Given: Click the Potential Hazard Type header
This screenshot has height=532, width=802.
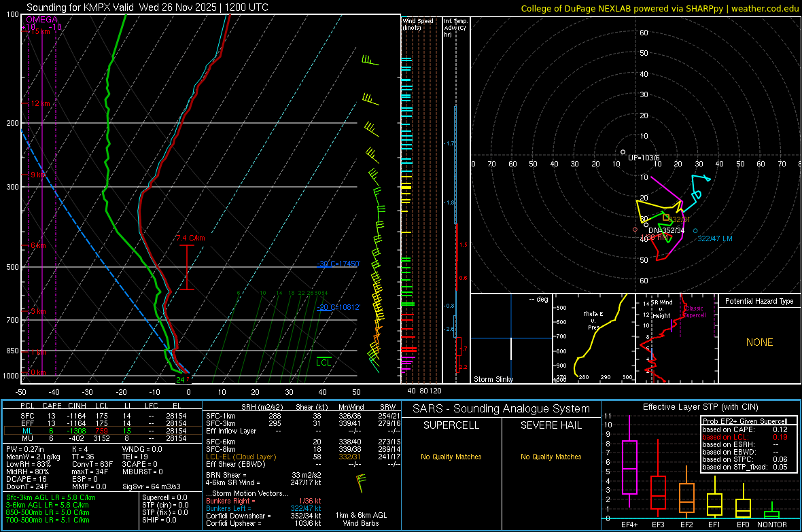Looking at the screenshot, I should click(759, 301).
